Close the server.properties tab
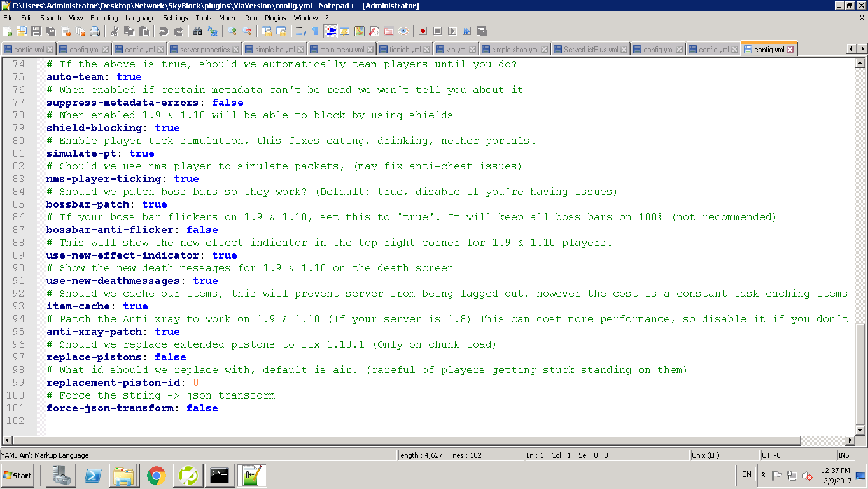This screenshot has height=489, width=868. click(x=236, y=50)
